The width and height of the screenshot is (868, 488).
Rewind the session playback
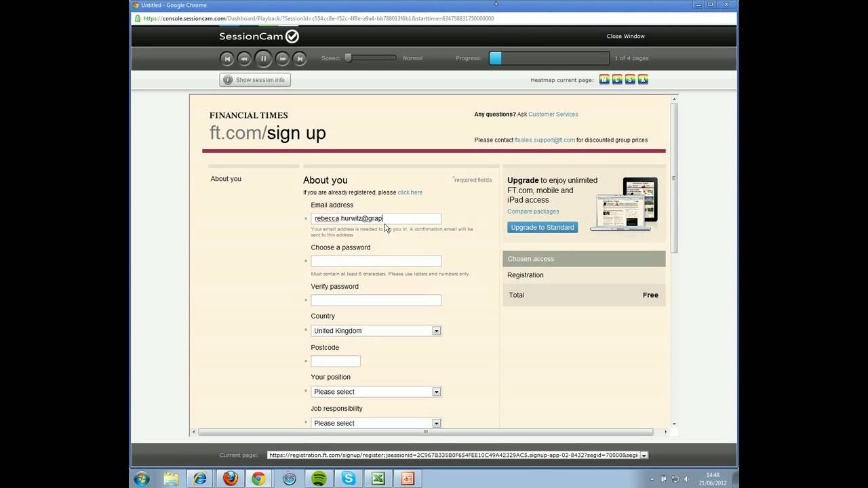point(244,58)
